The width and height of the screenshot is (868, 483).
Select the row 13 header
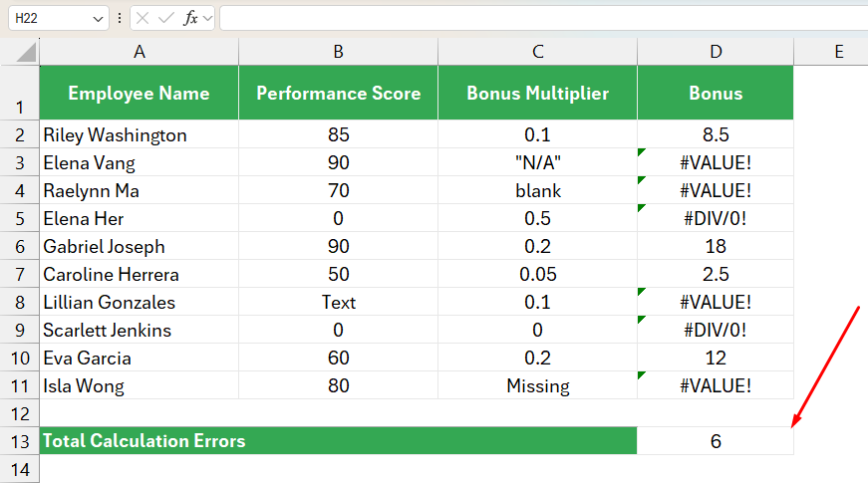(x=20, y=441)
